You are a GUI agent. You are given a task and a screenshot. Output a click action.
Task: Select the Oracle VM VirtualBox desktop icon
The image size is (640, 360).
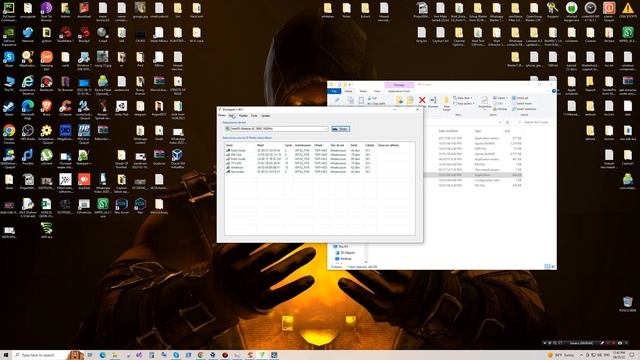(x=178, y=158)
